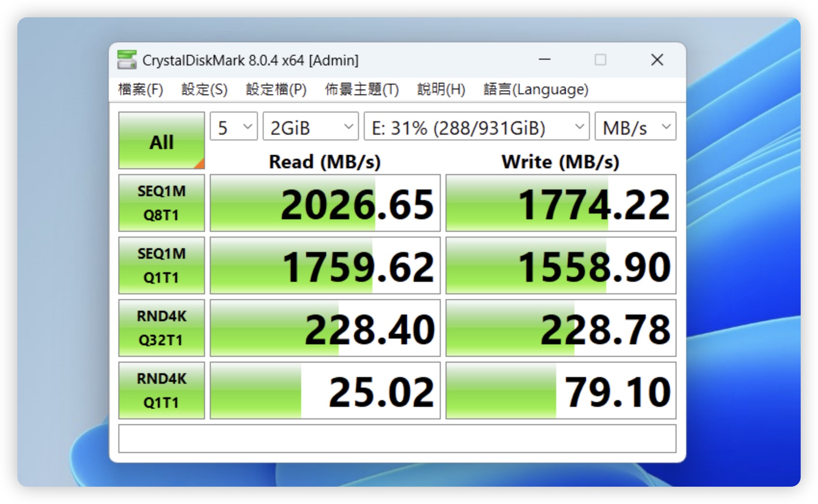Click the 1558.90 SEQ1M Q1T1 write result

tap(561, 265)
